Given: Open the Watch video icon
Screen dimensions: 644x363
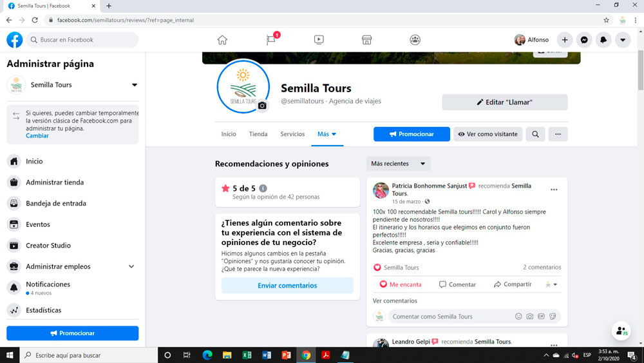Looking at the screenshot, I should click(x=319, y=40).
